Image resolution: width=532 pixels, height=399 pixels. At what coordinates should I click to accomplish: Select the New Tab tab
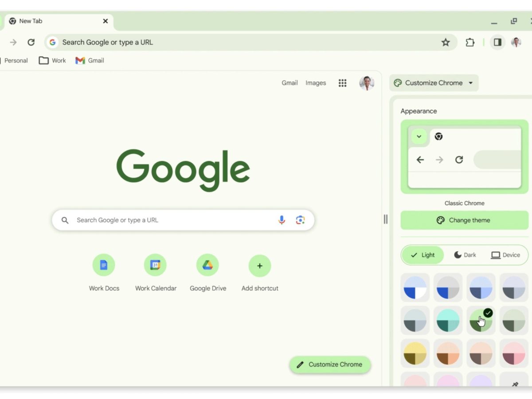coord(58,21)
